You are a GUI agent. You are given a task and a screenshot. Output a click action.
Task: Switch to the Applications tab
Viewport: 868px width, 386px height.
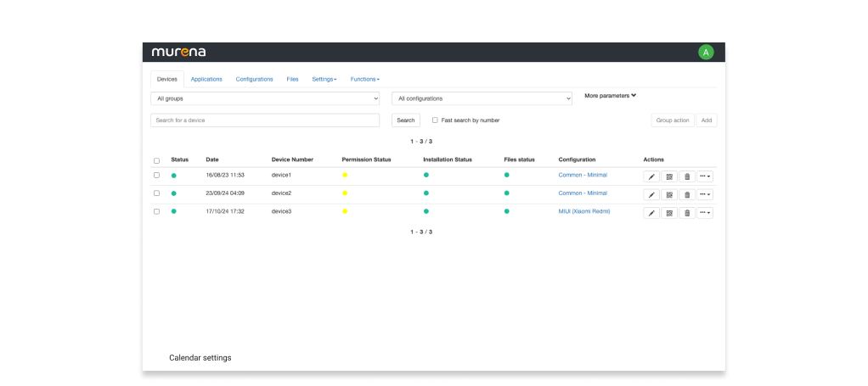(x=206, y=79)
